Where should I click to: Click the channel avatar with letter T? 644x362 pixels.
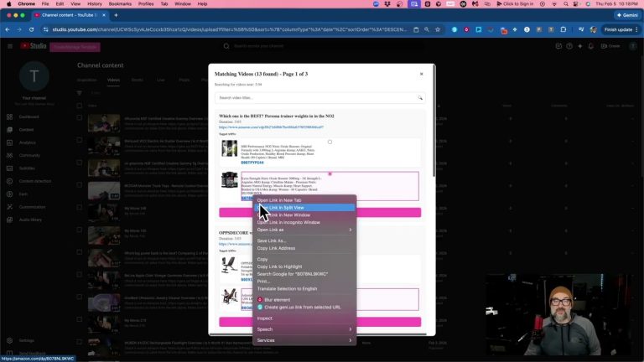(x=34, y=76)
